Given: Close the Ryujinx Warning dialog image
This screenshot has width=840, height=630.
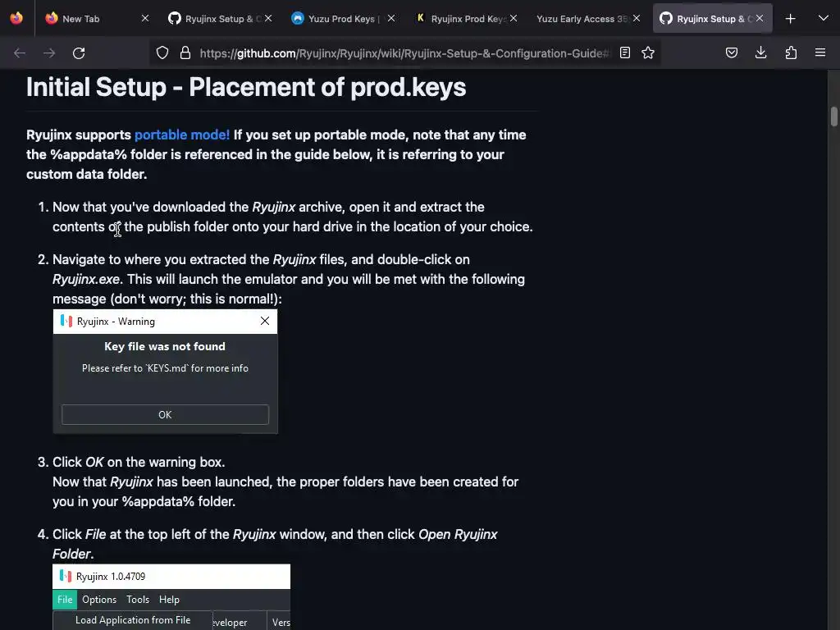Looking at the screenshot, I should click(x=265, y=321).
